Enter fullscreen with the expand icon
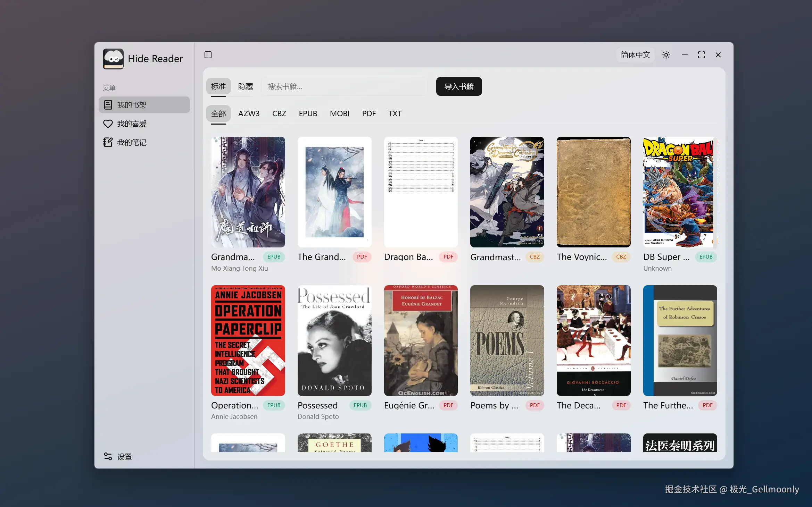Screen dimensions: 812x507 pyautogui.click(x=701, y=55)
